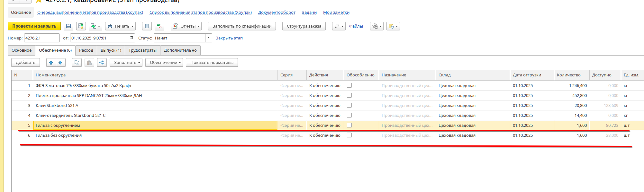
Task: Check Обособленно for Клей Starkbond 521 A
Action: (x=349, y=105)
